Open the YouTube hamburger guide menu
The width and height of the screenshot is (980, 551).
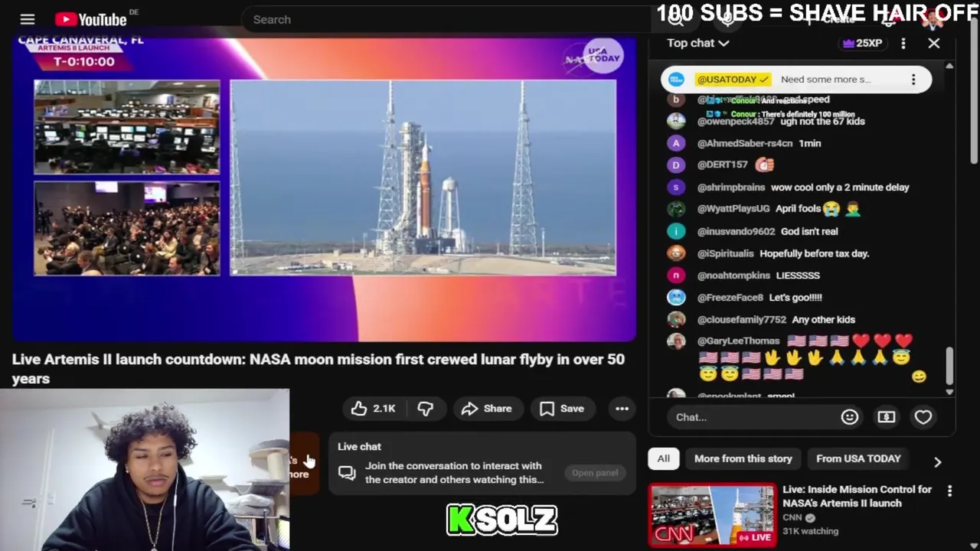28,19
